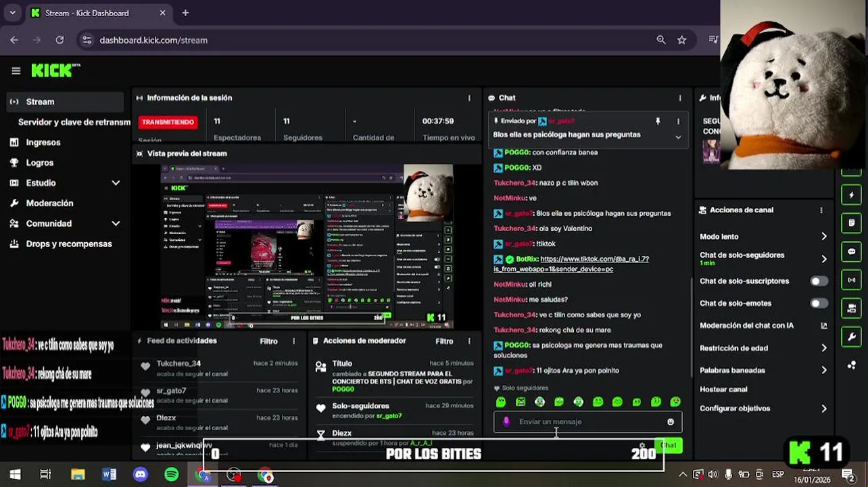
Task: Open File Explorer from taskbar
Action: click(x=78, y=475)
